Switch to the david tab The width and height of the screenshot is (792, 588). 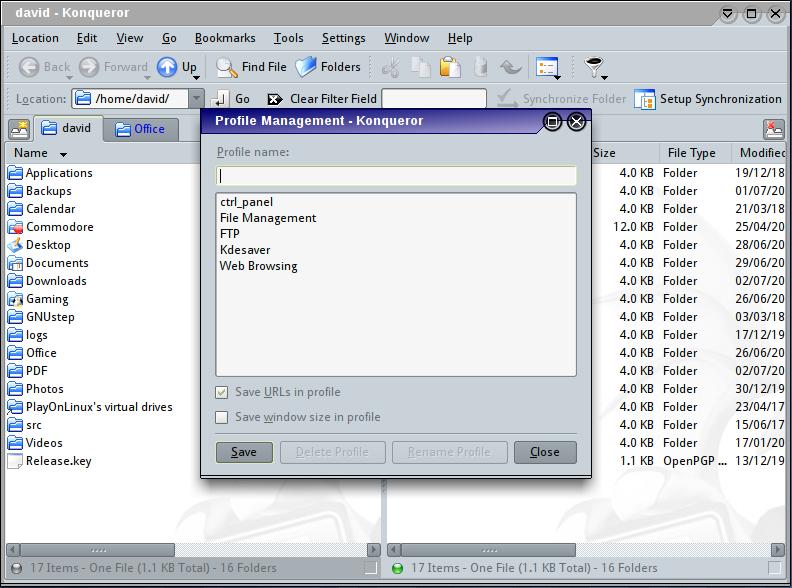(x=68, y=128)
